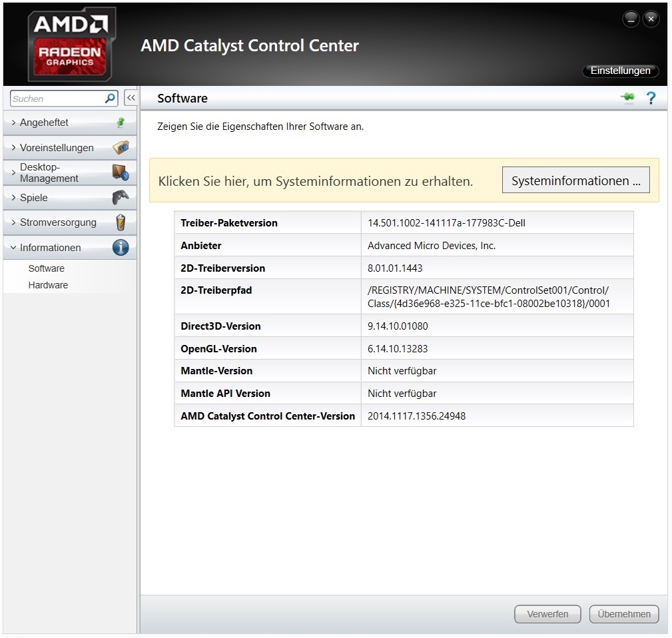Select Hardware under Informationen
Image resolution: width=672 pixels, height=638 pixels.
point(48,285)
